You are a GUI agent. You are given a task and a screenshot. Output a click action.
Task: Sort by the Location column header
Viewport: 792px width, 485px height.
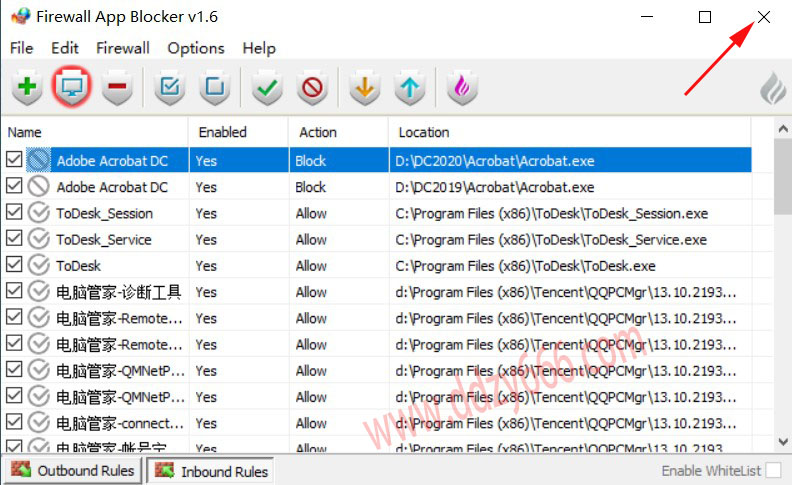(570, 132)
